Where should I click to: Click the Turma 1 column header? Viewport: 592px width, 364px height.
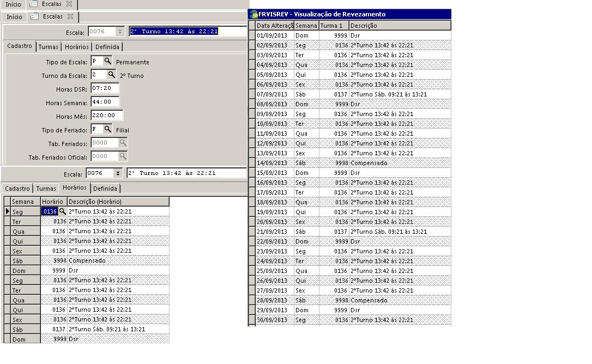point(333,26)
